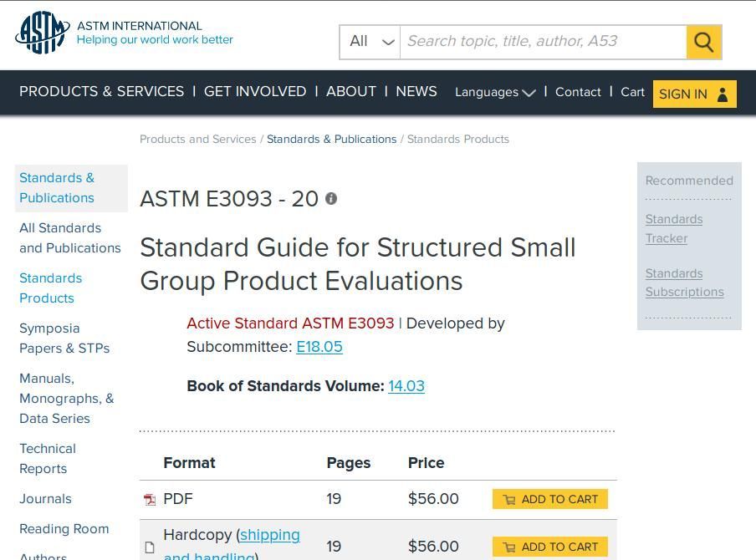Click the PDF file icon in the PDF row
Viewport: 756px width, 560px height.
[x=150, y=499]
